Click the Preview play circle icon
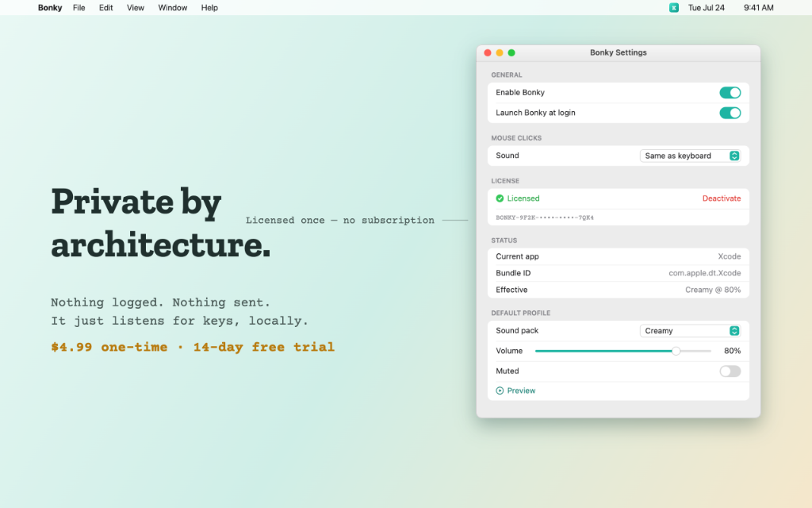The image size is (812, 508). (500, 391)
